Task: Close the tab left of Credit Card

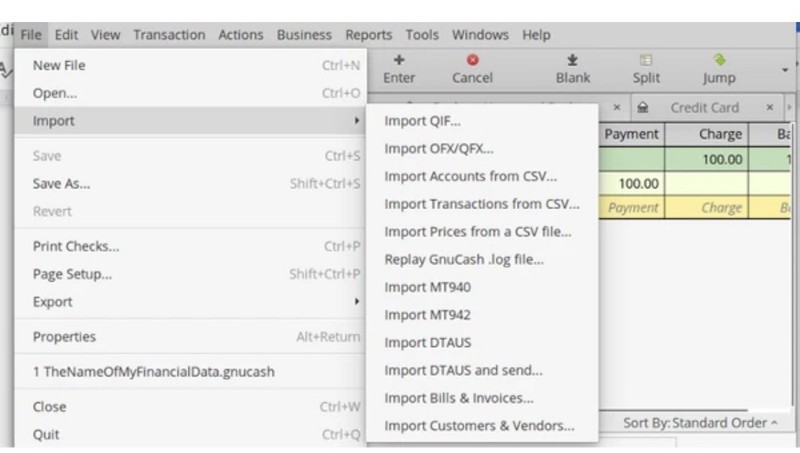Action: (617, 107)
